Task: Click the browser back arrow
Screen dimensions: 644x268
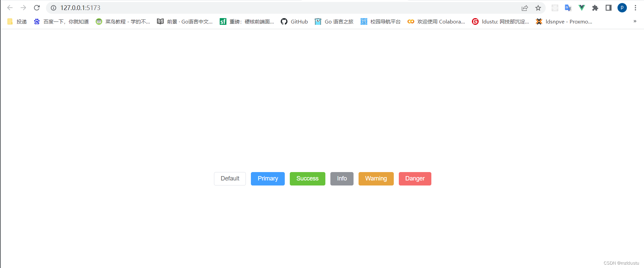Action: (x=10, y=8)
